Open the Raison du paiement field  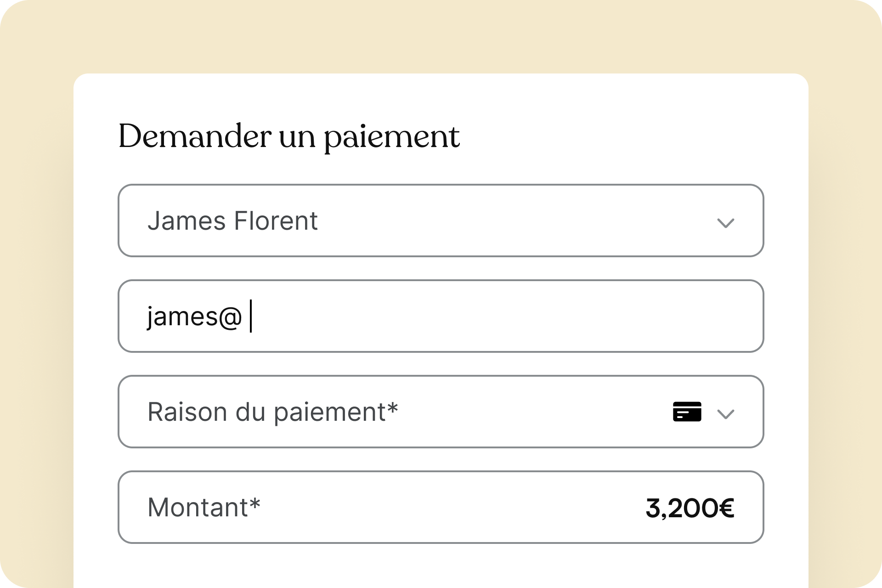click(x=441, y=412)
